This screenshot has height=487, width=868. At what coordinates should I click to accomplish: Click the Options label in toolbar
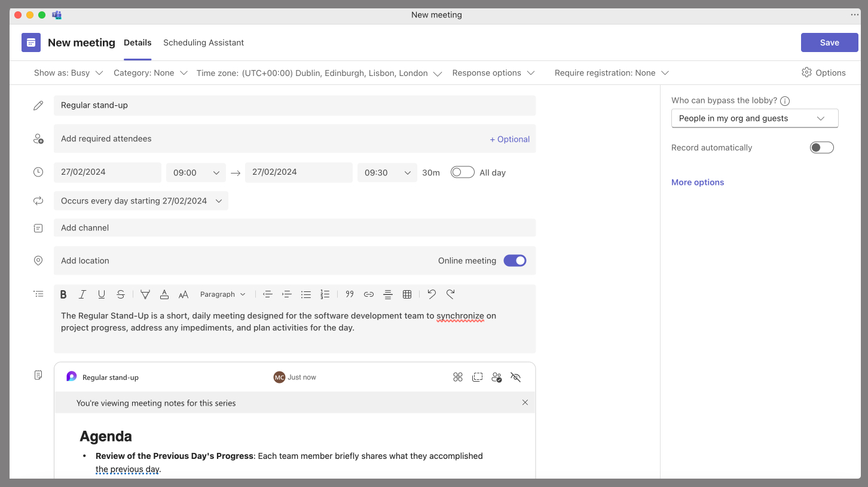click(831, 73)
